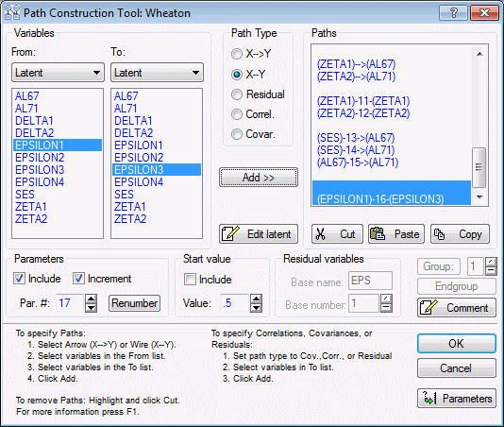The height and width of the screenshot is (427, 504).
Task: Click the Renumber button
Action: click(134, 303)
